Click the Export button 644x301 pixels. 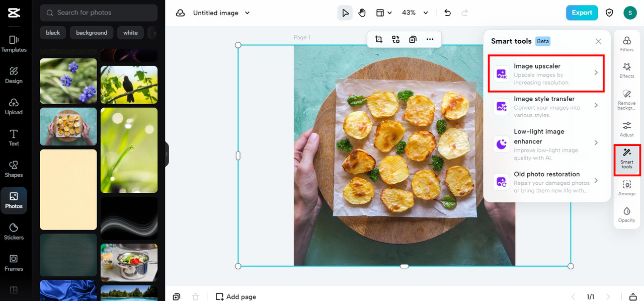click(x=582, y=13)
